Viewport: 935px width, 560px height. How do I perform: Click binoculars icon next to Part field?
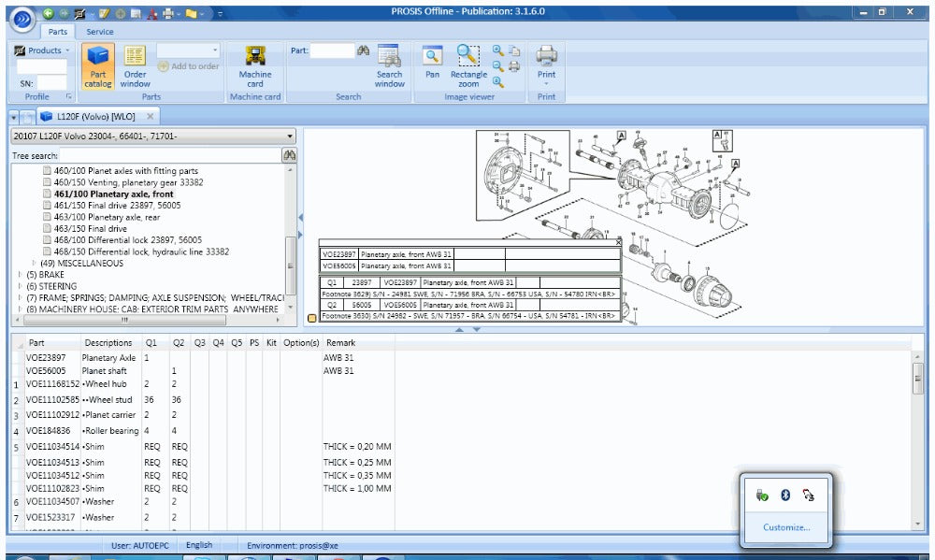point(364,50)
